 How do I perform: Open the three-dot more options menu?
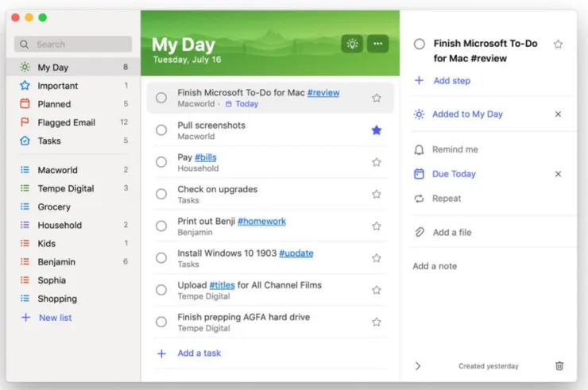377,44
